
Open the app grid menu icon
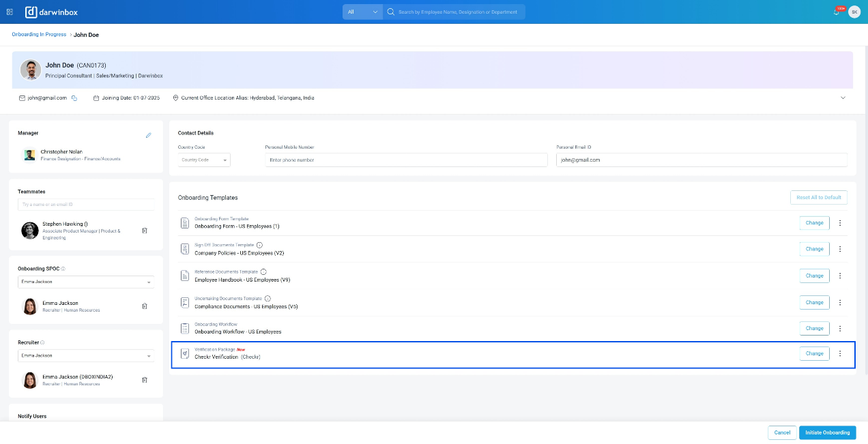[10, 12]
